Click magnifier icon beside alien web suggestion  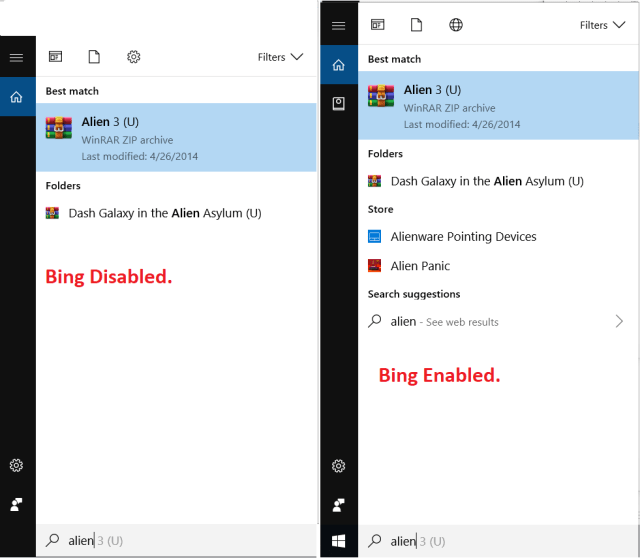click(375, 321)
